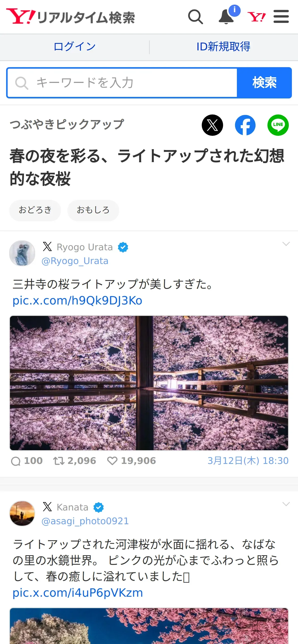The height and width of the screenshot is (644, 298).
Task: Click the retweet icon showing 2,096
Action: [59, 461]
